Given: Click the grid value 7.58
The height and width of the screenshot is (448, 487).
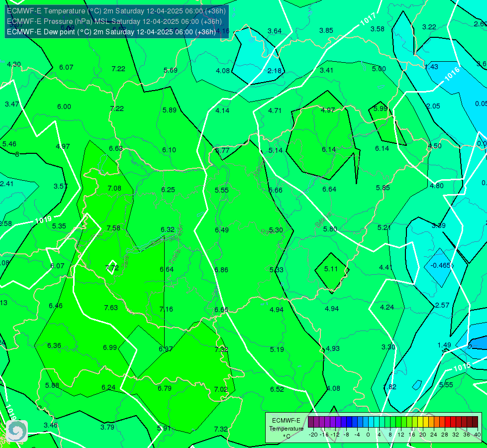Looking at the screenshot, I should click(x=113, y=228).
